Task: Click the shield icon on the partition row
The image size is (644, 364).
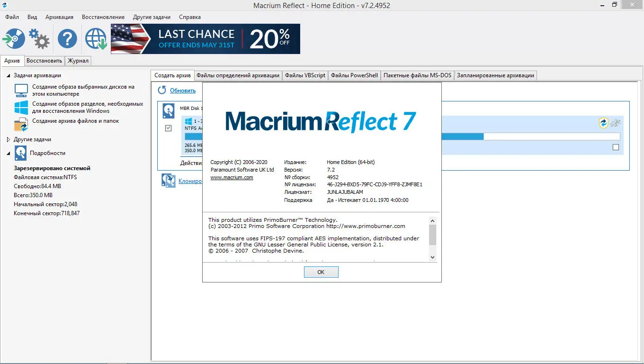Action: pos(603,123)
